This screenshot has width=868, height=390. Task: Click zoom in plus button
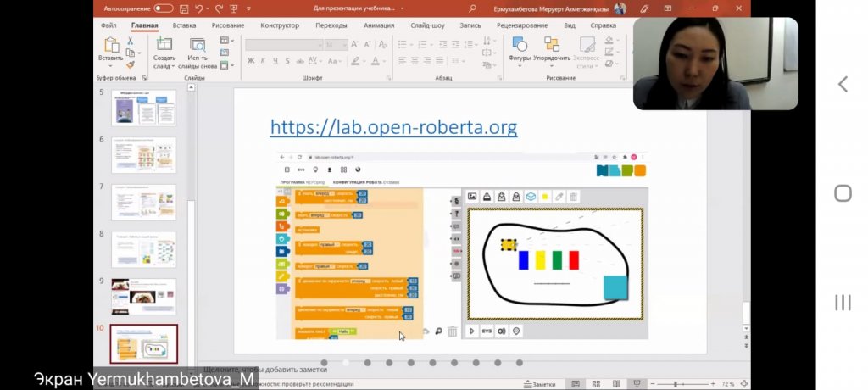[x=713, y=384]
